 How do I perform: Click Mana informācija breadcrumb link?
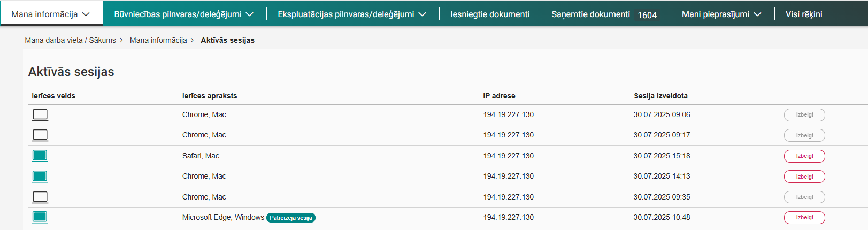coord(158,40)
